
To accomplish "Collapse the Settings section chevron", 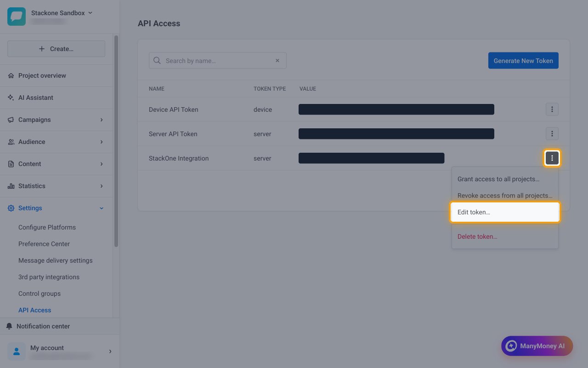I will coord(102,208).
